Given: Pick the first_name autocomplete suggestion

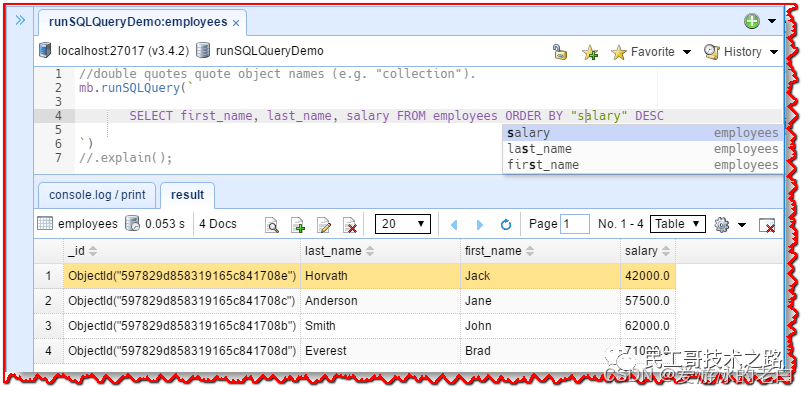Looking at the screenshot, I should point(643,165).
